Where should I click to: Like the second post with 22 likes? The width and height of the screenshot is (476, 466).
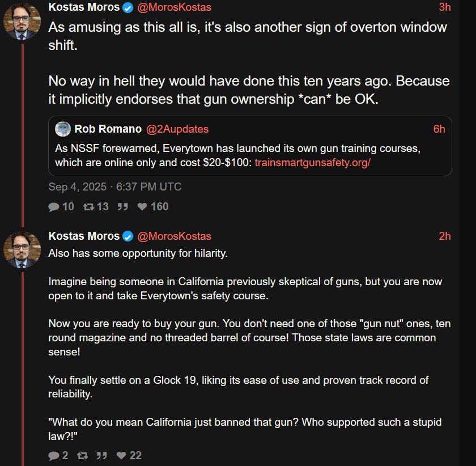[x=121, y=455]
